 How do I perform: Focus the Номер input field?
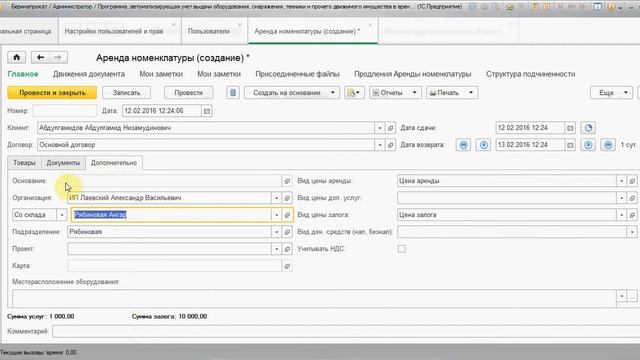click(65, 111)
